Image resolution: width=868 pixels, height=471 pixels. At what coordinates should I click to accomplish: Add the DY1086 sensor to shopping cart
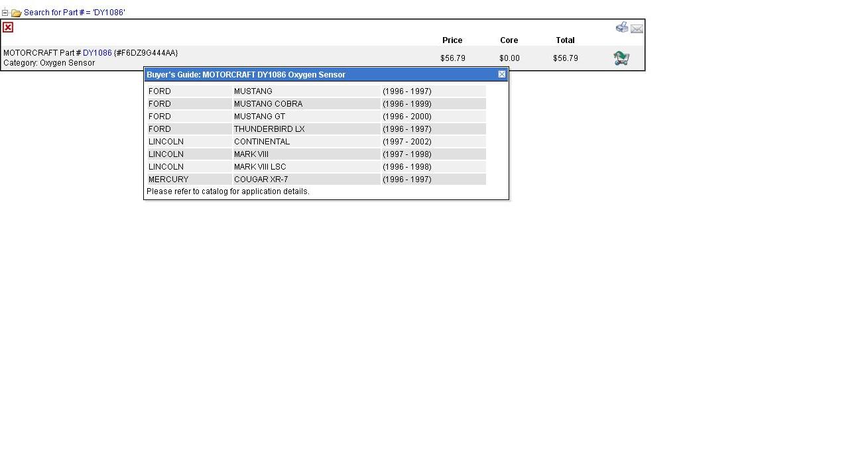621,58
